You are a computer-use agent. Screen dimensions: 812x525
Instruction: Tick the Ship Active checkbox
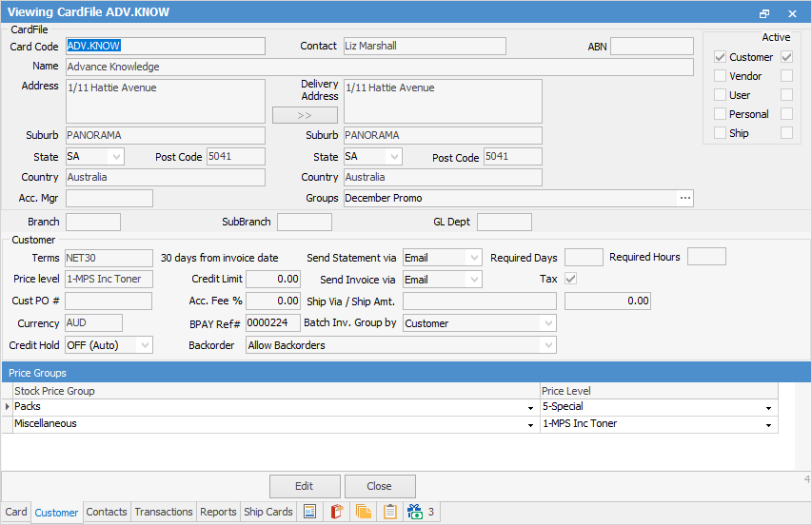(786, 133)
